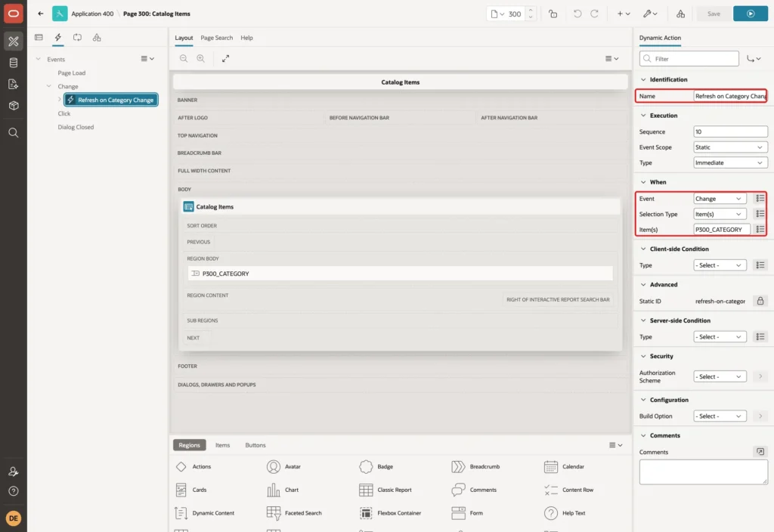Open the Go to Group menu

[754, 59]
